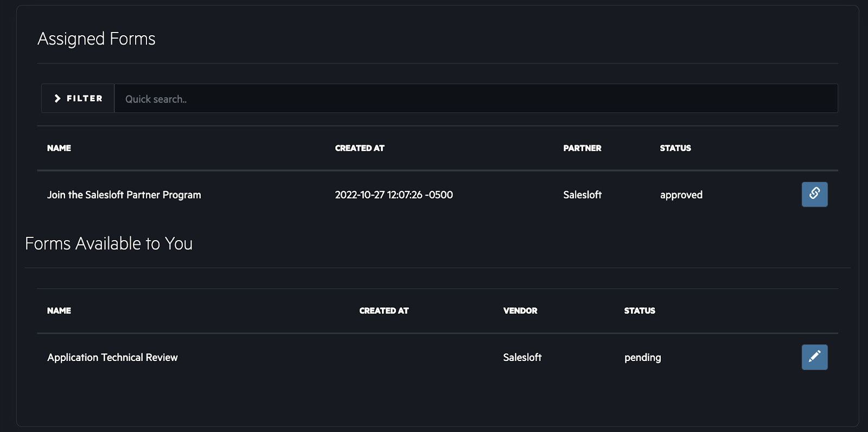Screen dimensions: 868x432
Task: Sort Assigned Forms by Name column
Action: (59, 148)
